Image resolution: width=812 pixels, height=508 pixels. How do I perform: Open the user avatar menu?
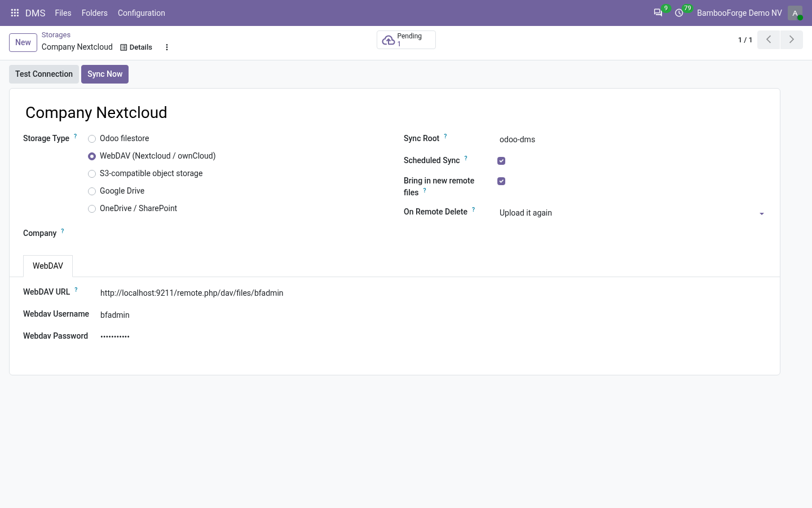click(x=795, y=13)
